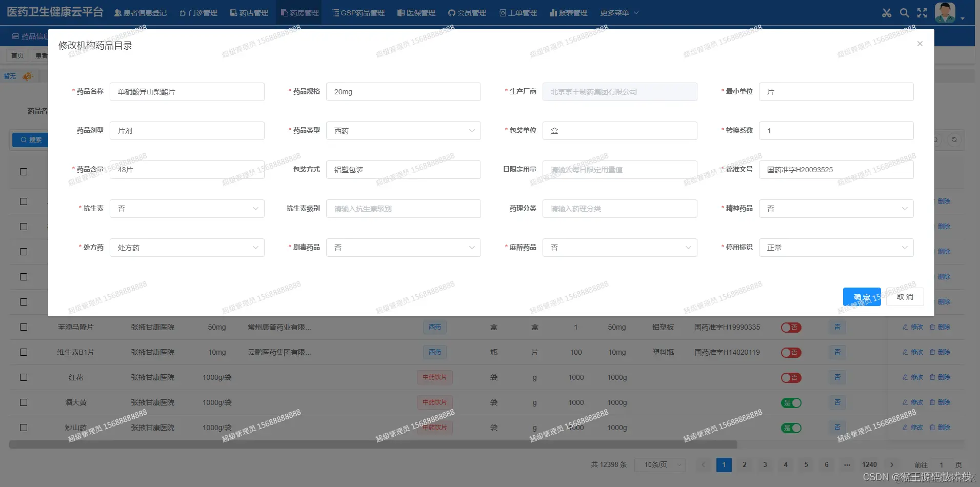Click 修改 edit icon for 红花 row
The height and width of the screenshot is (487, 980).
tap(913, 377)
